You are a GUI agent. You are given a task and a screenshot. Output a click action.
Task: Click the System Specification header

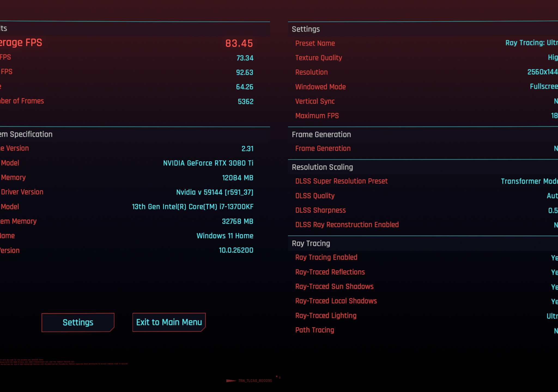point(26,134)
